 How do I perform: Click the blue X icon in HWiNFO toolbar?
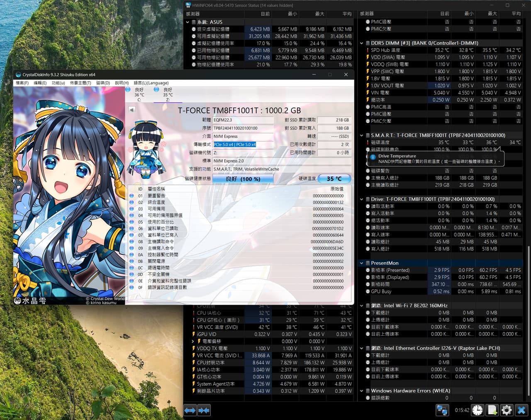point(521,410)
